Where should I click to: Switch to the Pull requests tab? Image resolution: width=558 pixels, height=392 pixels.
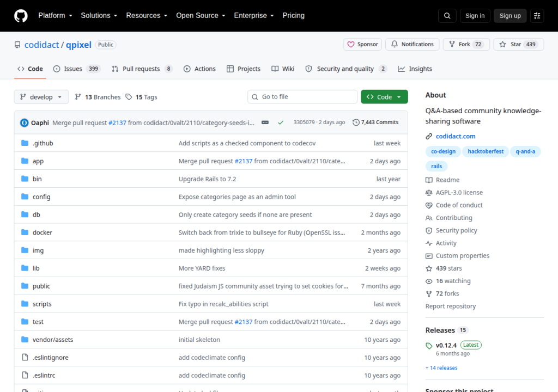[142, 69]
